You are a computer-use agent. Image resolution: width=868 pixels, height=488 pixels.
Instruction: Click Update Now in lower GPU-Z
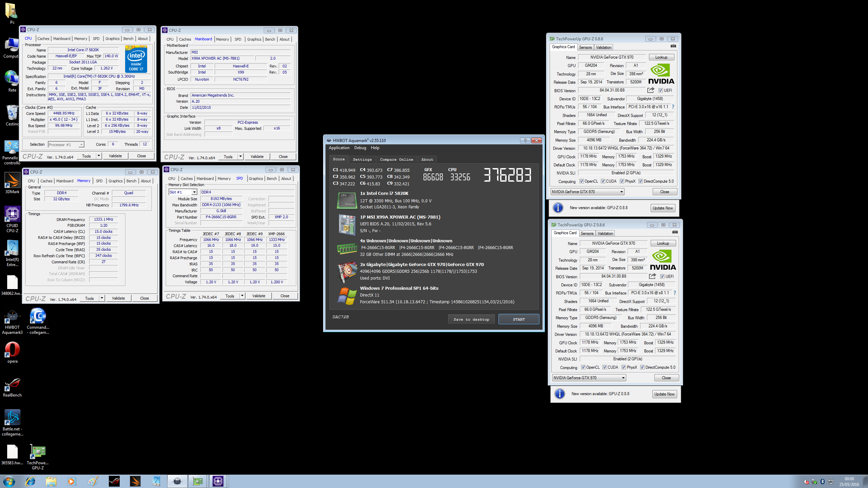click(665, 394)
